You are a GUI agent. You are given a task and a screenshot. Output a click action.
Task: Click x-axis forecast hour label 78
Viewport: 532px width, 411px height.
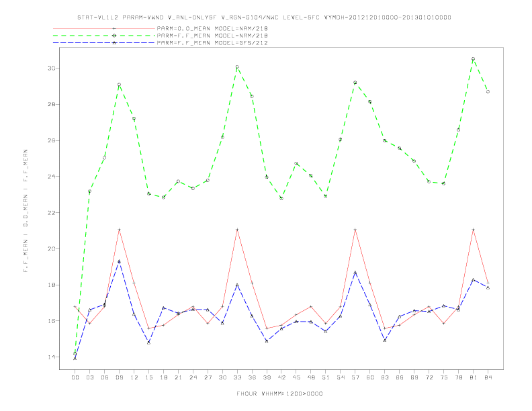tap(458, 377)
